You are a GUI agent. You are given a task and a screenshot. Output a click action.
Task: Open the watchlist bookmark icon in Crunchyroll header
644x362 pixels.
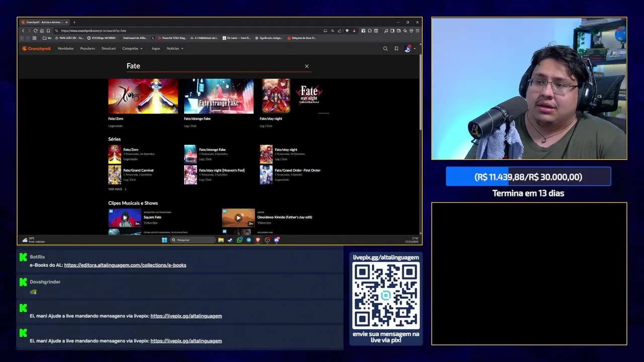[396, 49]
